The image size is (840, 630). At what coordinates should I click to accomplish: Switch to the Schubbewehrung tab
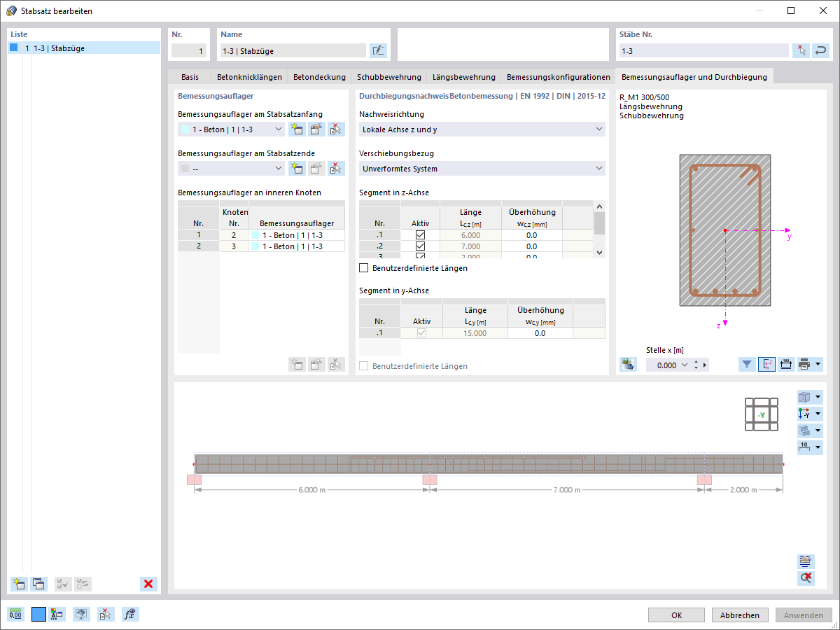389,77
